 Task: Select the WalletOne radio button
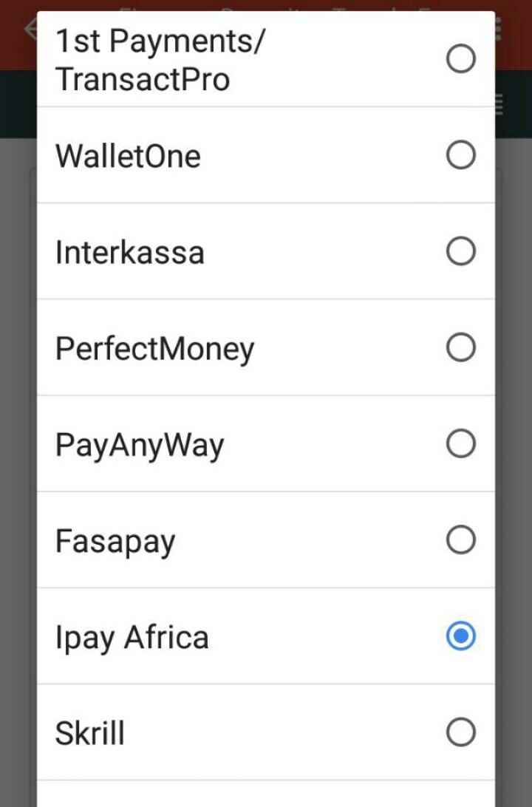tap(460, 155)
